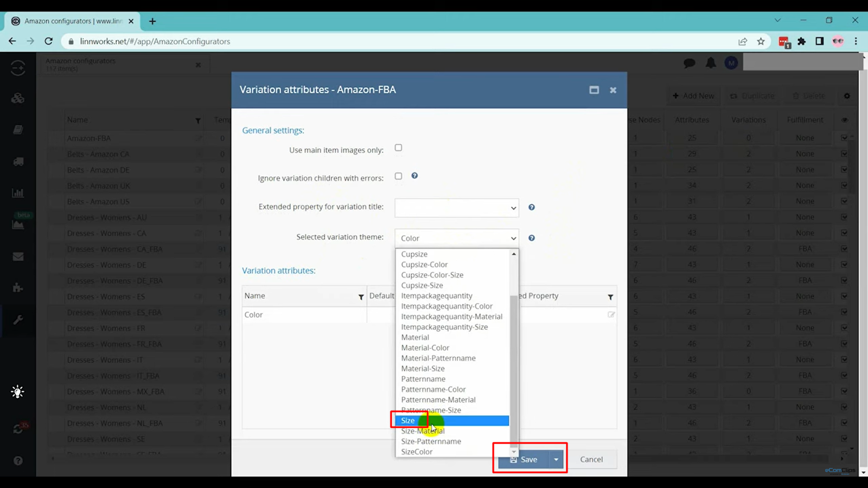The width and height of the screenshot is (868, 488).
Task: Click the sync icon with 35 badge
Action: (x=19, y=428)
